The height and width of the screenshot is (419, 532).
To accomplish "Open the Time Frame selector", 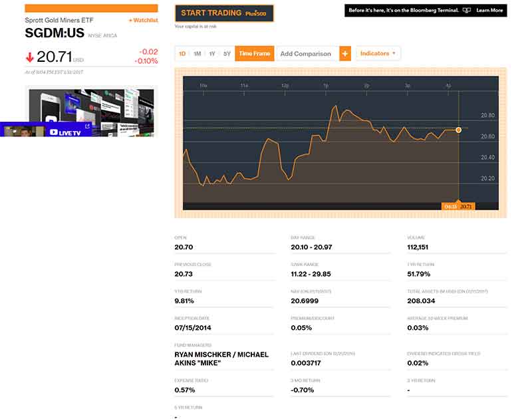I will tap(255, 54).
